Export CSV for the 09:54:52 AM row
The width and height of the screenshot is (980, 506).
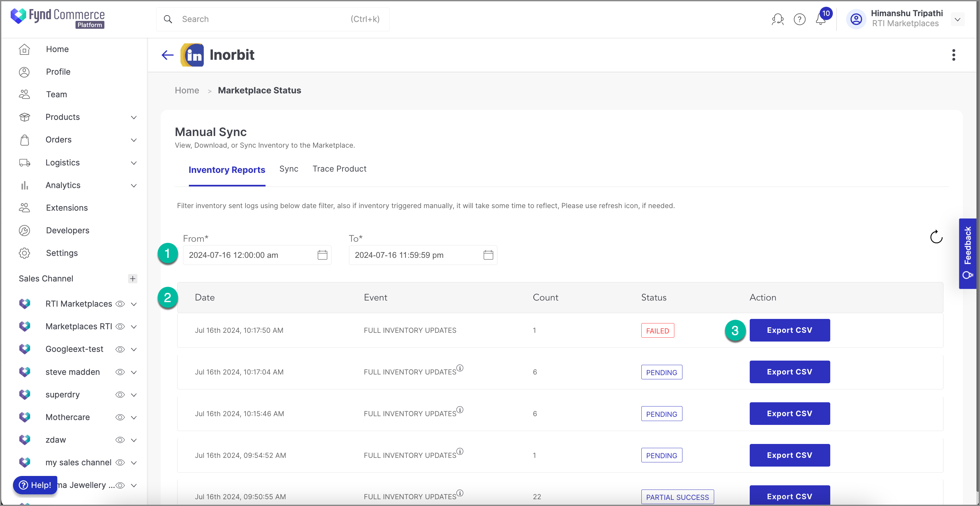(x=789, y=455)
